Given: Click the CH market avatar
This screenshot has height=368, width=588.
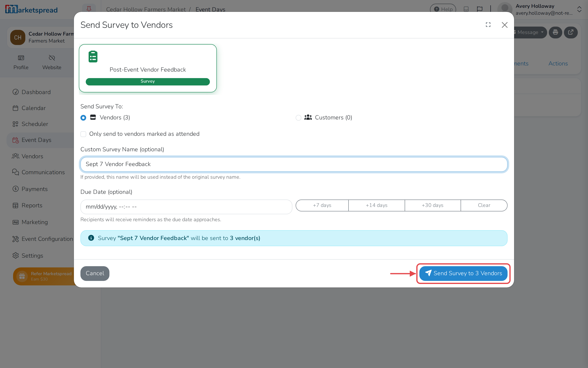Looking at the screenshot, I should tap(18, 37).
